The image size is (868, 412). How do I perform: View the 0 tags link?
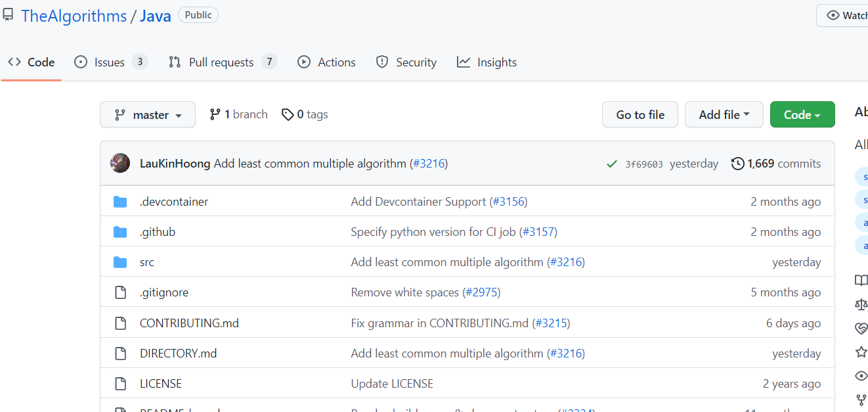[x=305, y=114]
